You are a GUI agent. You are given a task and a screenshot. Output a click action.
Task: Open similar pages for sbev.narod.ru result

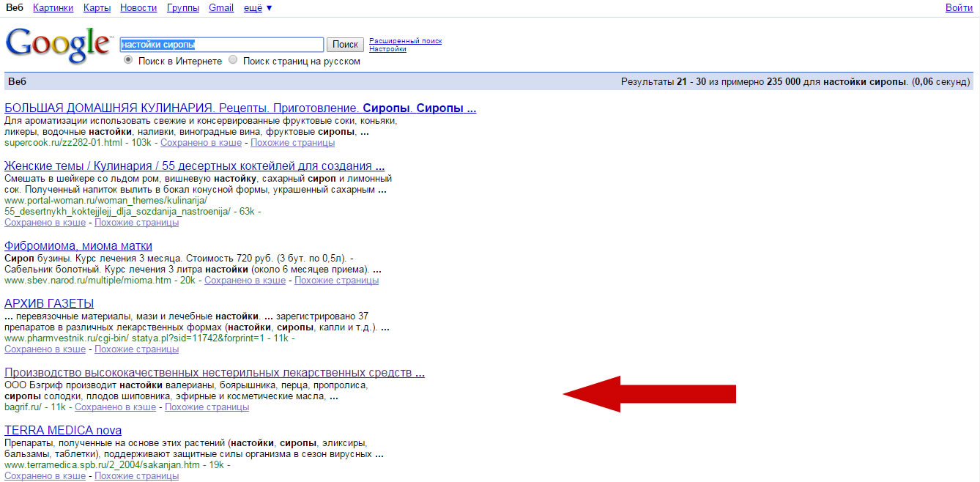336,280
